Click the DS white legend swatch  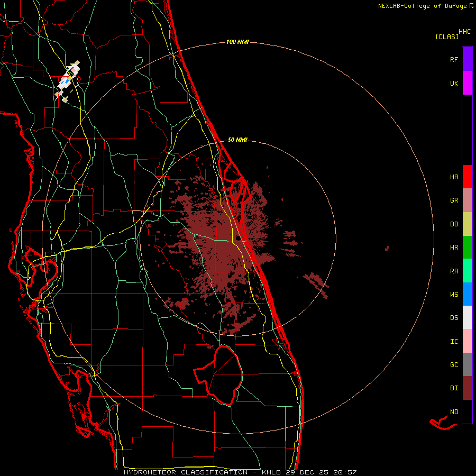(x=467, y=317)
